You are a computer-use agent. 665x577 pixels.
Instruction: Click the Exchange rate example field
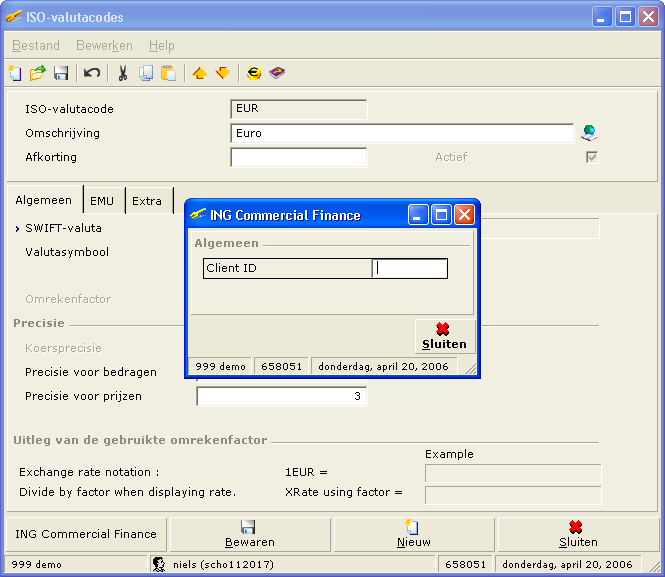(x=513, y=473)
